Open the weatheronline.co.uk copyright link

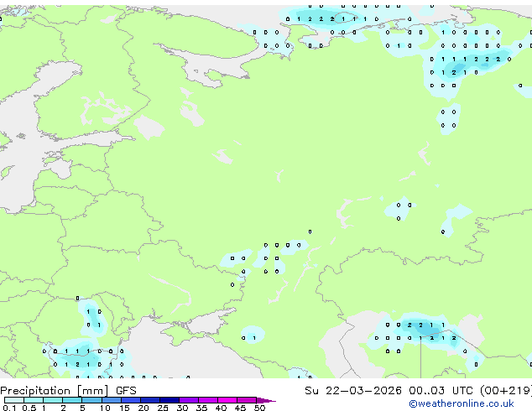[461, 403]
